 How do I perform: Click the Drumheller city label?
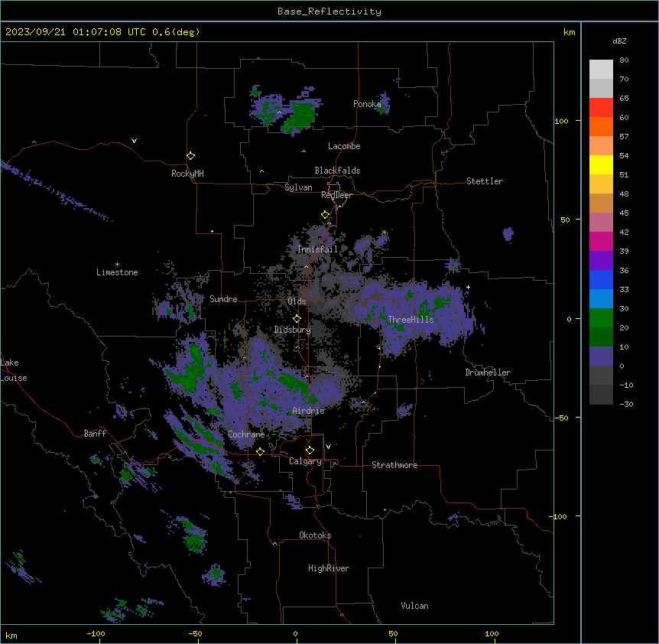click(488, 372)
